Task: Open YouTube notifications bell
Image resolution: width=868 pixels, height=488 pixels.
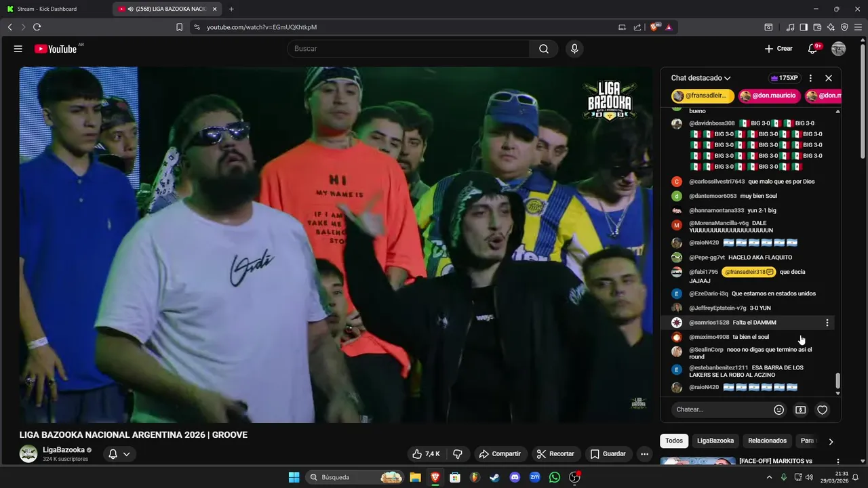Action: [x=812, y=49]
